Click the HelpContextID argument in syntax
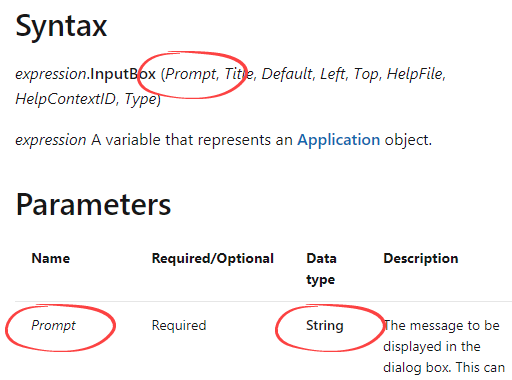Screen dimensions: 512x380 65,99
